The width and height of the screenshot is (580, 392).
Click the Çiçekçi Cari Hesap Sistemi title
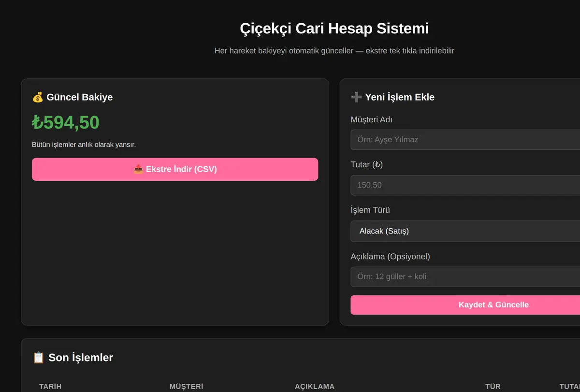[x=334, y=29]
